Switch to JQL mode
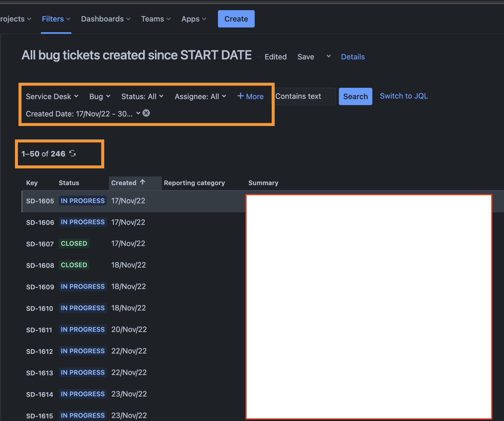The image size is (504, 421). point(404,96)
